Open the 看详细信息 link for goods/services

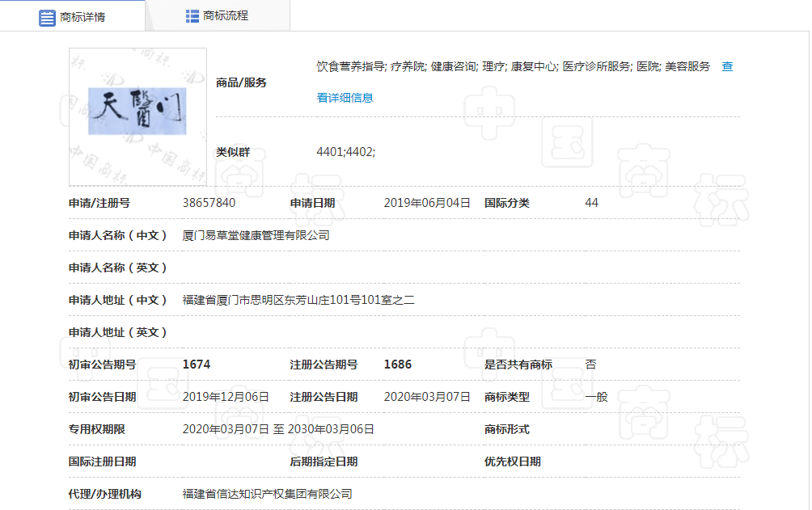click(345, 98)
